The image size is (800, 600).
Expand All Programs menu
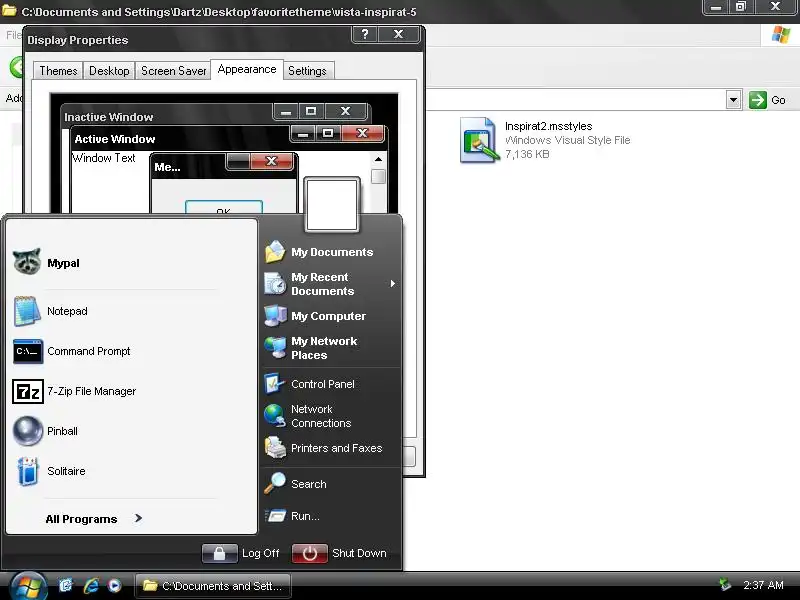click(x=93, y=519)
